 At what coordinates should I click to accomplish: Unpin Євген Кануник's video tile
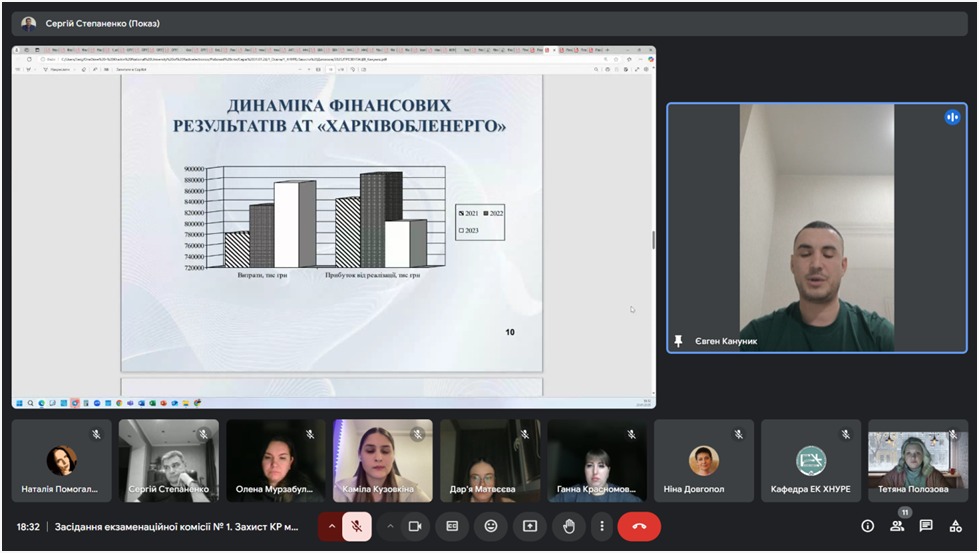point(679,341)
